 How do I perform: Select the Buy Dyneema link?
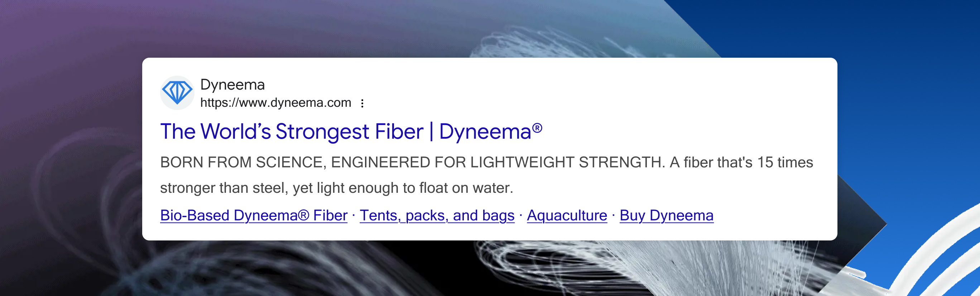click(x=667, y=215)
